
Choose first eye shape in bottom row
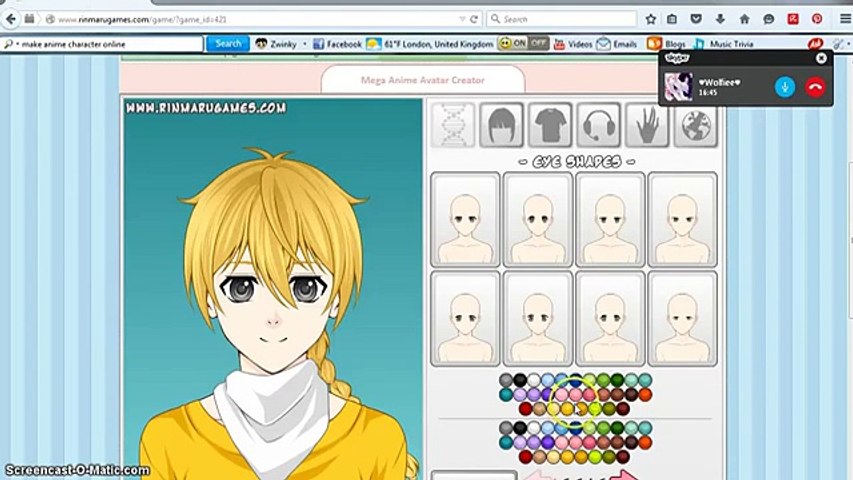(x=465, y=318)
